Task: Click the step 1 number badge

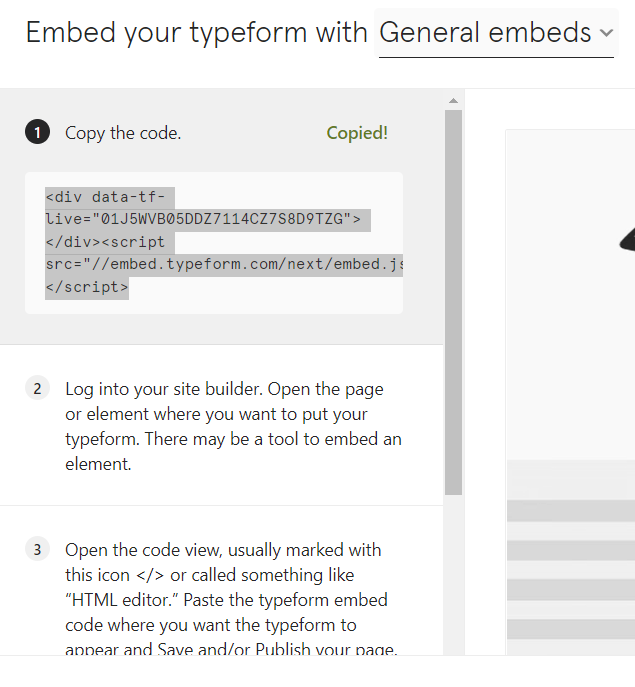Action: tap(37, 132)
